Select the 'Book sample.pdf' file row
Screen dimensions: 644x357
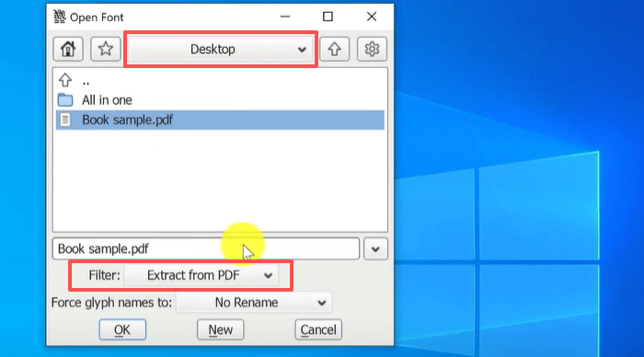(x=220, y=120)
